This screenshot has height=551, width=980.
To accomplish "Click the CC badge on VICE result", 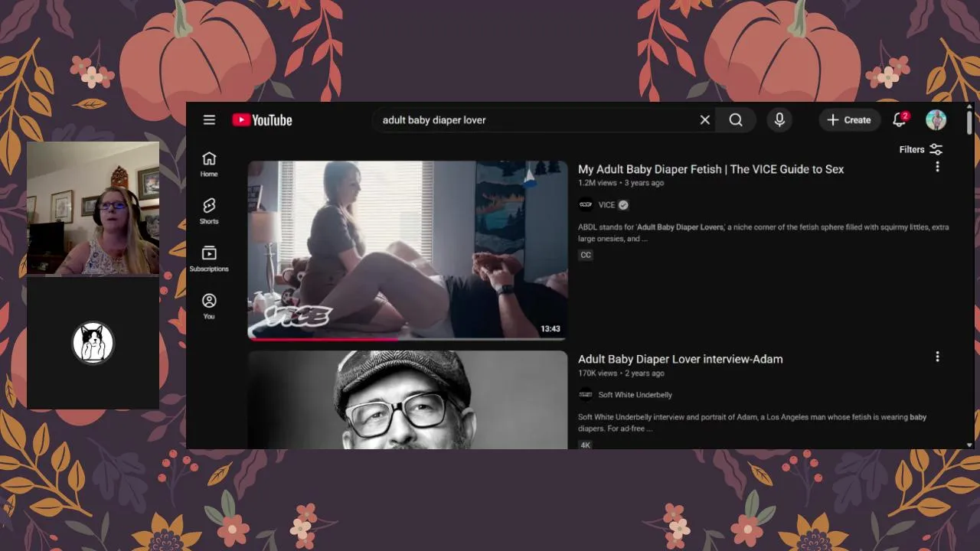I will click(x=586, y=255).
